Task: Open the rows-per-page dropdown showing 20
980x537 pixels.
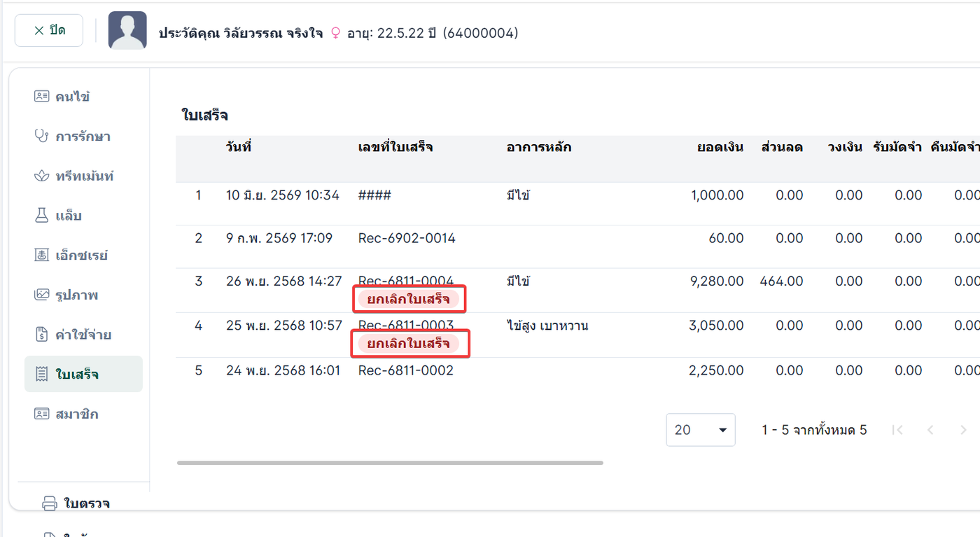Action: (x=701, y=430)
